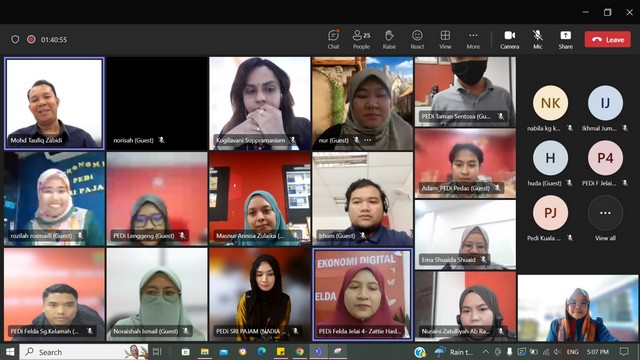Open the shield security info icon
640x360 pixels.
pyautogui.click(x=15, y=39)
